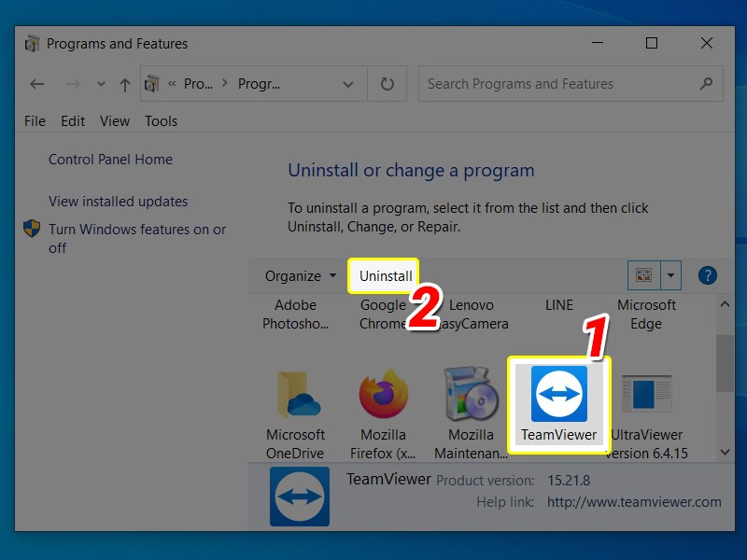Close the Programs and Features window

pyautogui.click(x=707, y=43)
